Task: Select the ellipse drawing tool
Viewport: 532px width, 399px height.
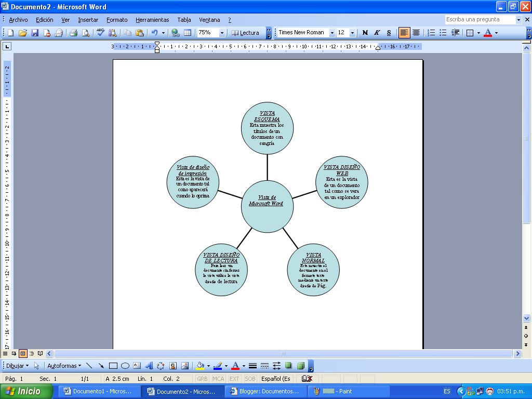Action: pos(125,366)
